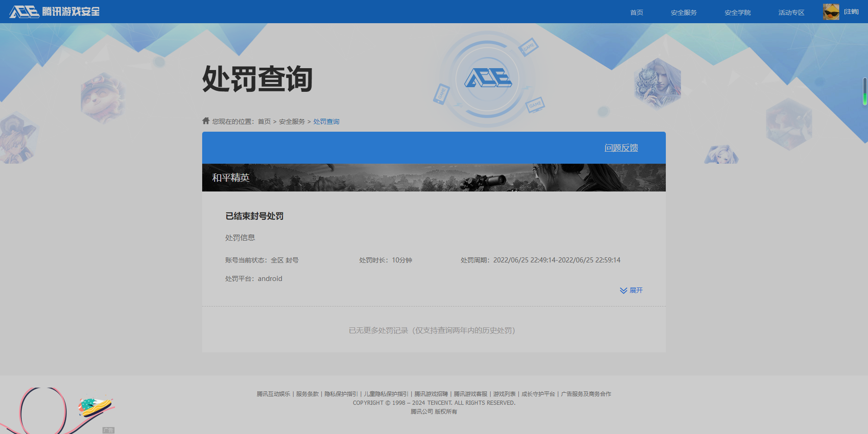Open 游戏列表 footer link

point(504,394)
